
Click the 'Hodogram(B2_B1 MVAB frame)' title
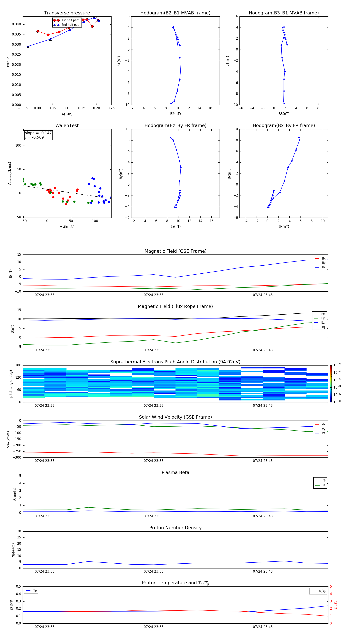[x=175, y=13]
